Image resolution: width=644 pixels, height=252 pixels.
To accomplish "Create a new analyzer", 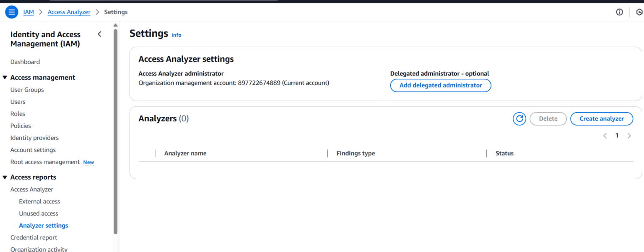I will tap(602, 118).
